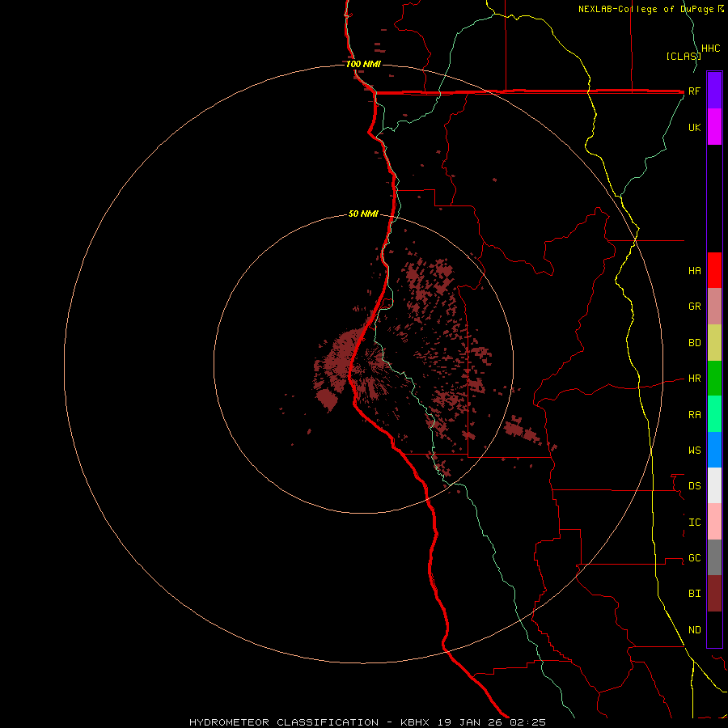
Task: Click the UK legend label
Action: [694, 127]
